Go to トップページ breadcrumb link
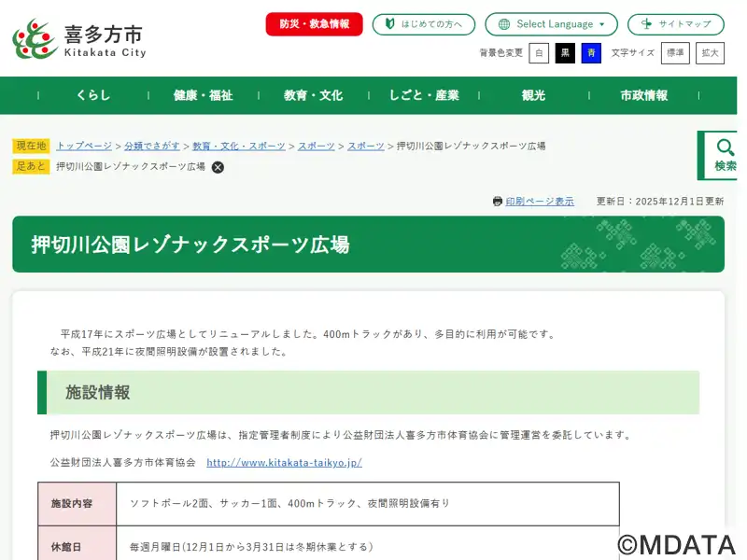This screenshot has height=560, width=747. pyautogui.click(x=84, y=146)
